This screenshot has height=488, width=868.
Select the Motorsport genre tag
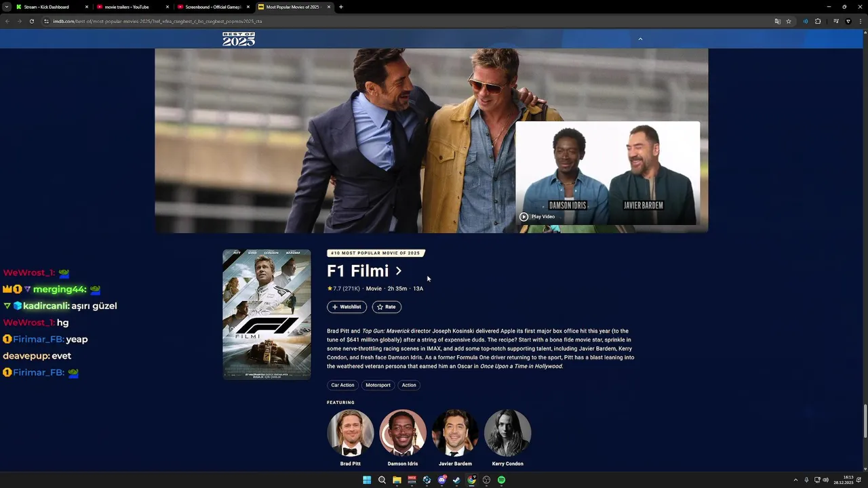click(x=378, y=385)
